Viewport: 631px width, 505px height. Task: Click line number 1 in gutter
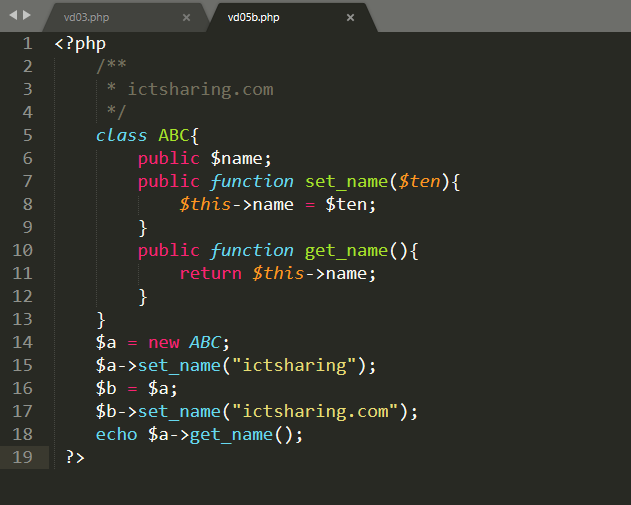27,43
